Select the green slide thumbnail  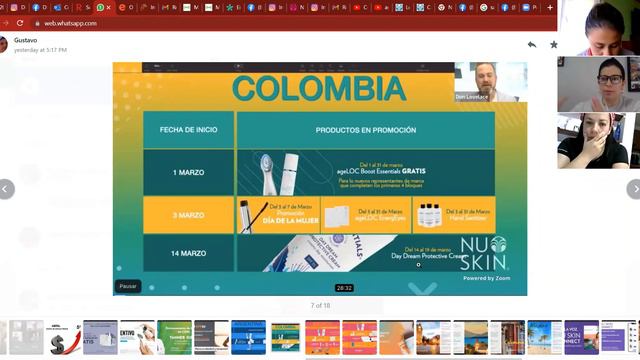click(x=174, y=337)
